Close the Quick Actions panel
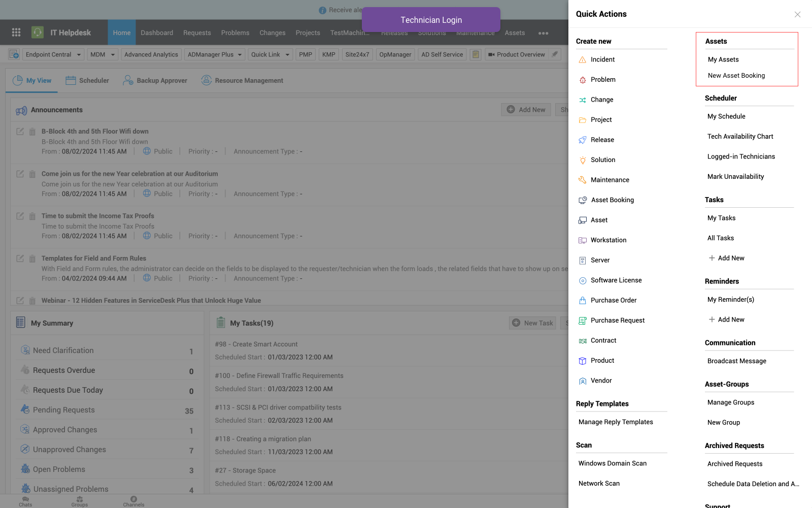Viewport: 812px width, 508px height. point(797,14)
